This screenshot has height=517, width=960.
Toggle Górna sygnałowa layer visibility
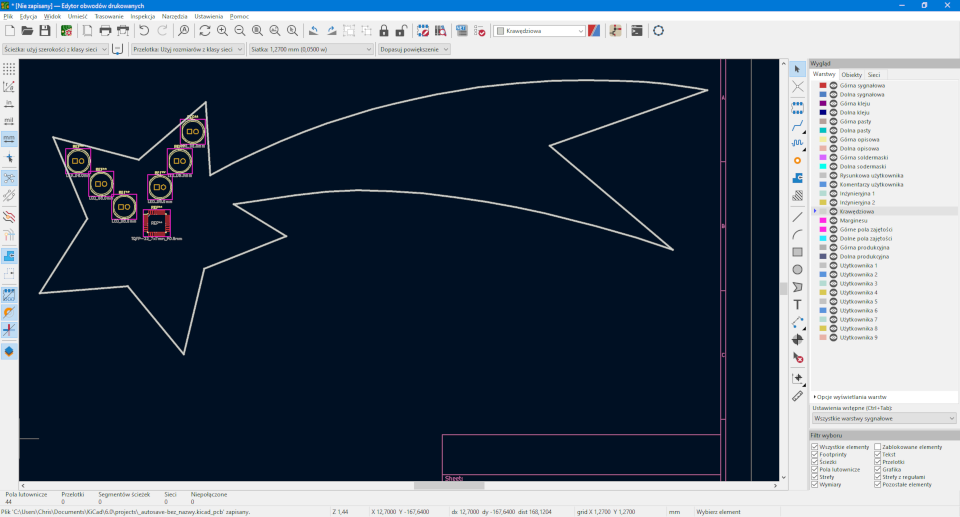coord(833,86)
